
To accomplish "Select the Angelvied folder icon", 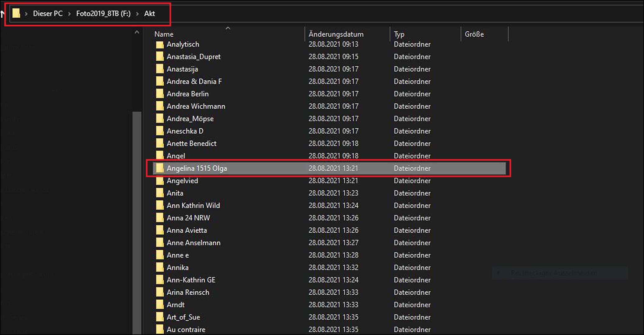I will 160,181.
